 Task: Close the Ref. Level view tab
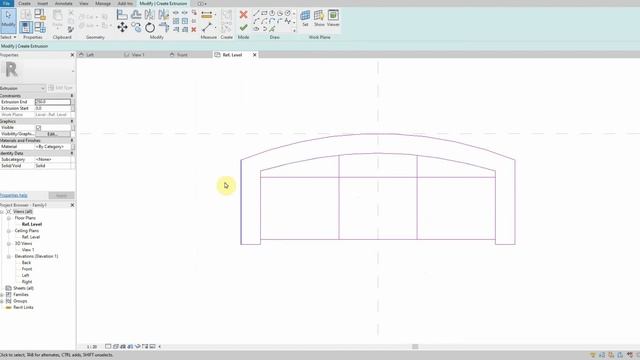coord(254,55)
